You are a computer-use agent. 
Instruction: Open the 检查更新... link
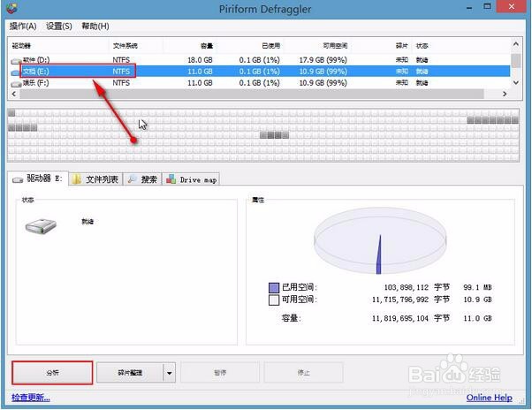[31, 398]
